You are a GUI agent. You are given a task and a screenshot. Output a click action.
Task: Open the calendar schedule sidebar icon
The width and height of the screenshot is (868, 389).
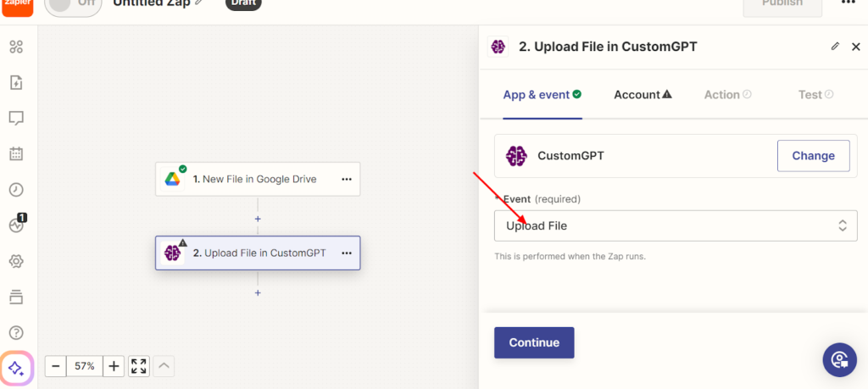tap(16, 153)
